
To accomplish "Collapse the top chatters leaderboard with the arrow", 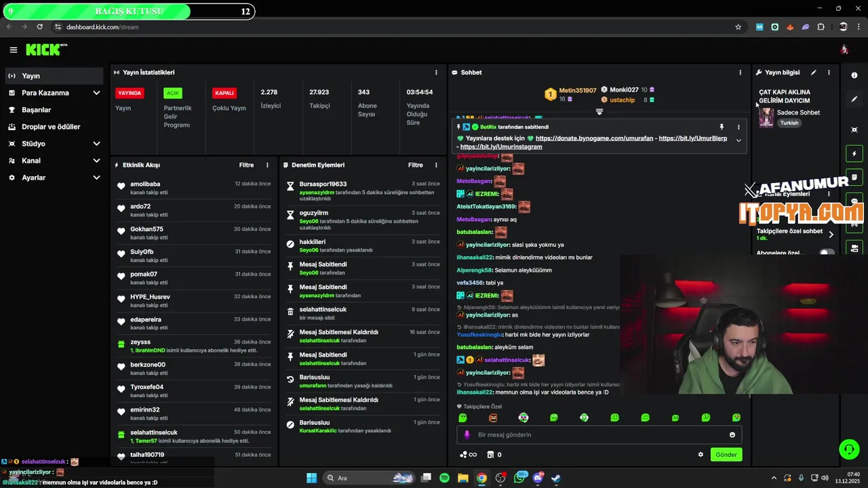I will pyautogui.click(x=599, y=111).
